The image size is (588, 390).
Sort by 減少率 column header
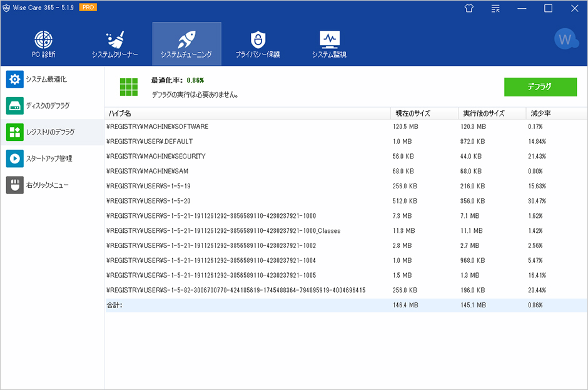point(557,113)
